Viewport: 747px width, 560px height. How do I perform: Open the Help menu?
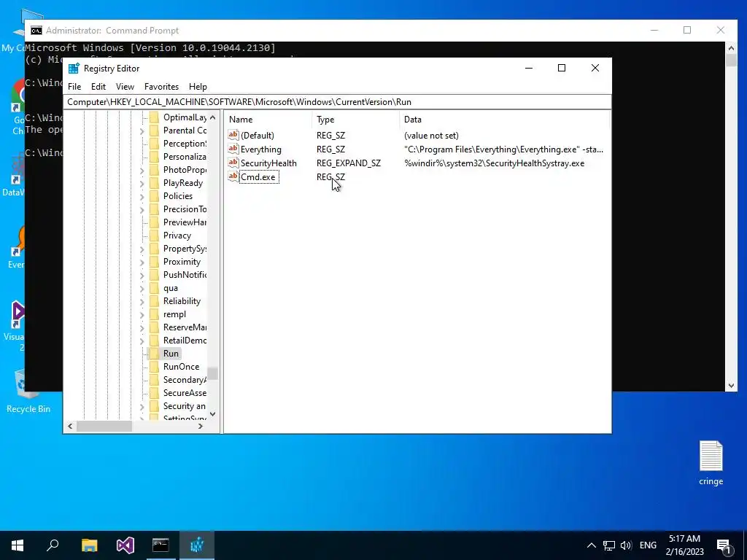pos(198,87)
